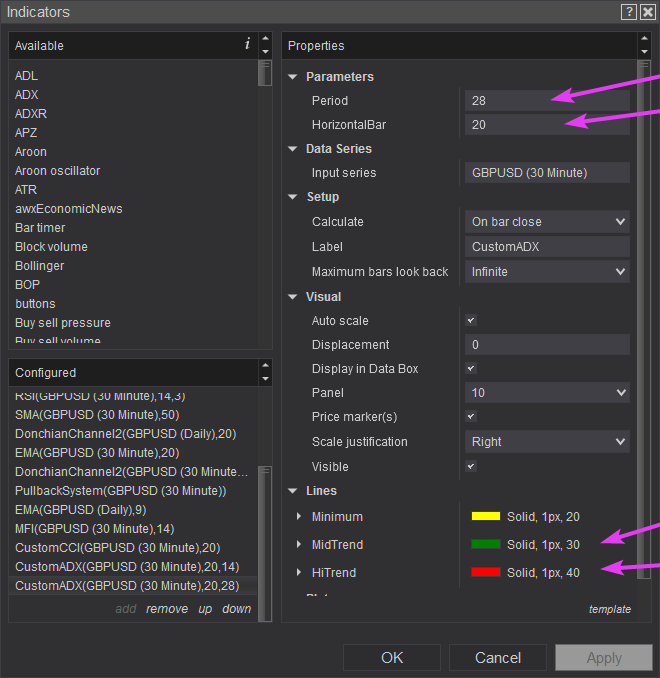Select DonchianChannel2(GBPUSD (Daily),20) configured indicator
The height and width of the screenshot is (678, 660).
point(125,434)
